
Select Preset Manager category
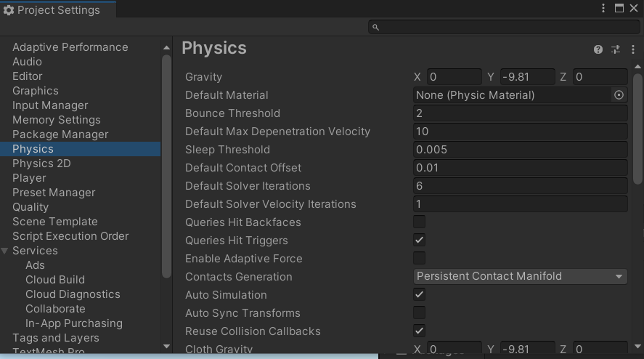[x=54, y=193]
